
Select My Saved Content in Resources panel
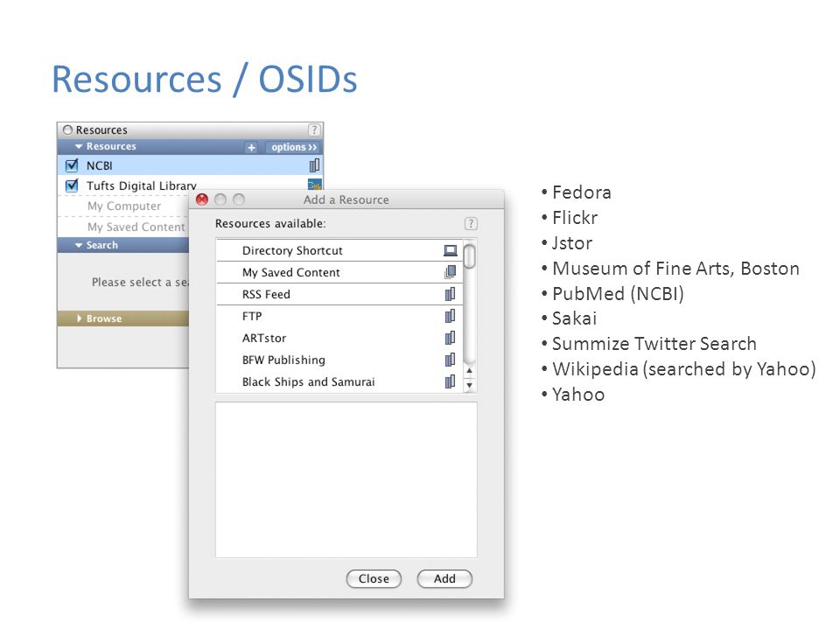coord(123,227)
